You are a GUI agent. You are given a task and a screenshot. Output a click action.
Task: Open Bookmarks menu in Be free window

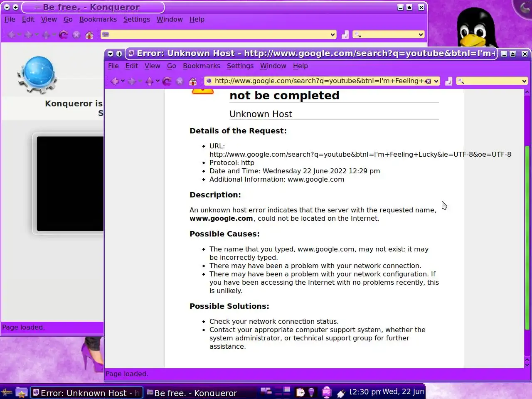click(x=98, y=19)
